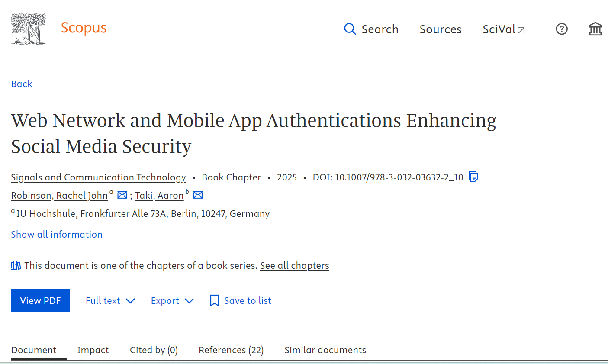The height and width of the screenshot is (364, 608).
Task: Open the SciVal external link
Action: pyautogui.click(x=503, y=29)
